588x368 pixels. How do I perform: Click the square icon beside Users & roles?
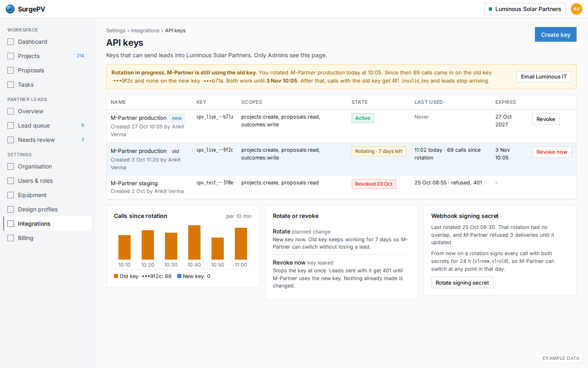pyautogui.click(x=11, y=181)
